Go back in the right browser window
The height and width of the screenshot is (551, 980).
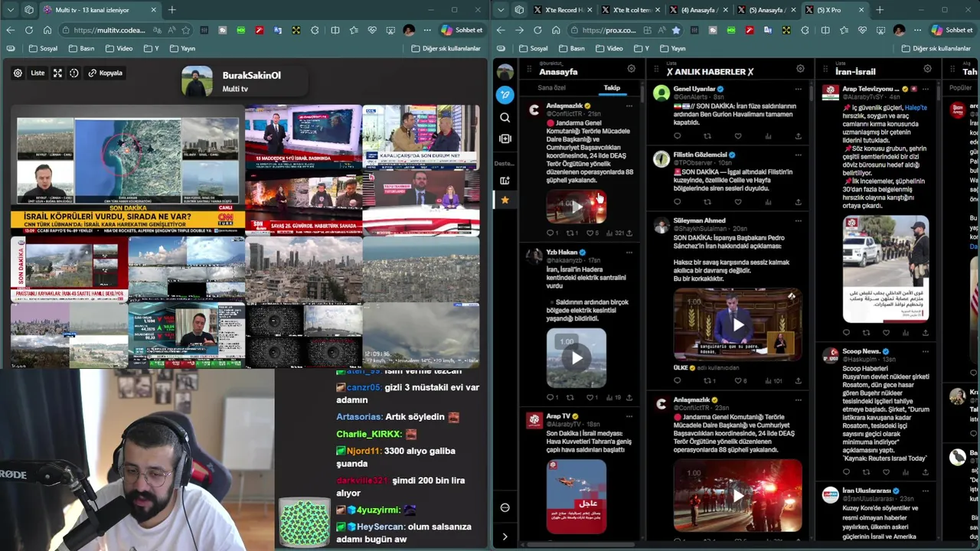pos(500,30)
